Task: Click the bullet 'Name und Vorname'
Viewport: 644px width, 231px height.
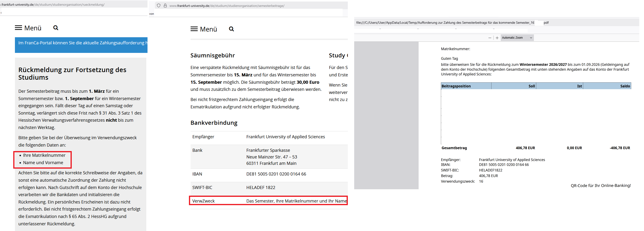Action: [x=43, y=163]
